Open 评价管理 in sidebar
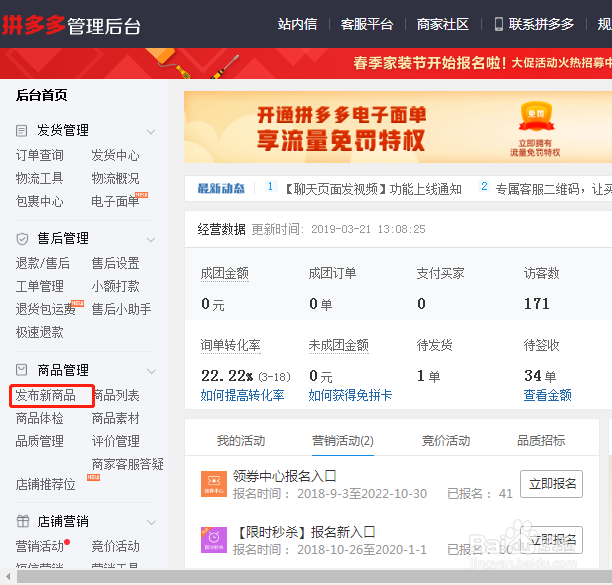The height and width of the screenshot is (585, 612). [x=115, y=441]
